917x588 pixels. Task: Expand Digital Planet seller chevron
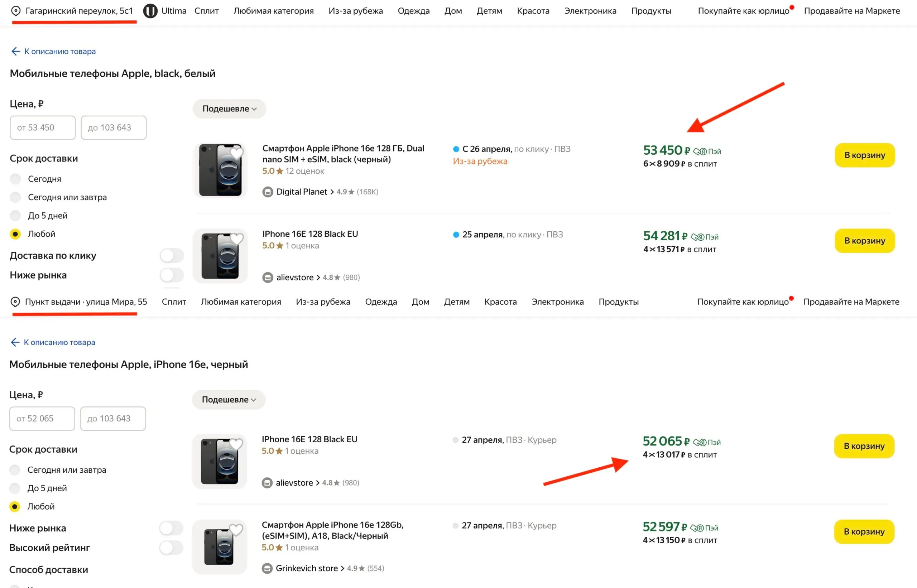[332, 192]
